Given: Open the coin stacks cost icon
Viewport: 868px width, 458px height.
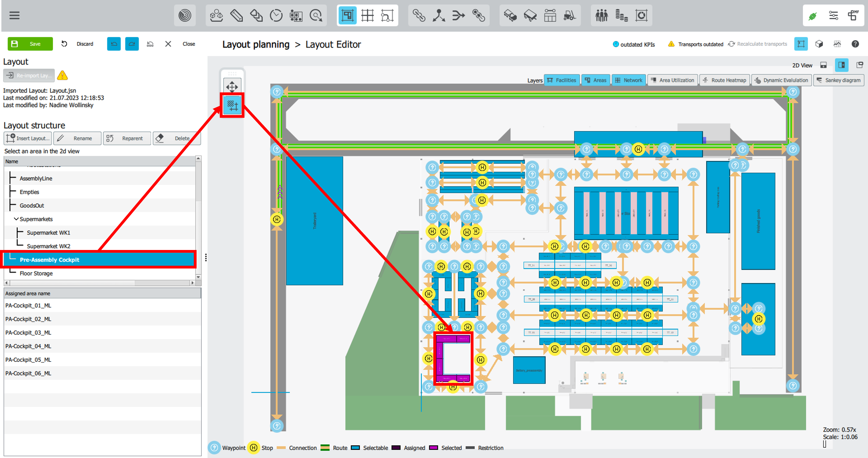Looking at the screenshot, I should 621,16.
